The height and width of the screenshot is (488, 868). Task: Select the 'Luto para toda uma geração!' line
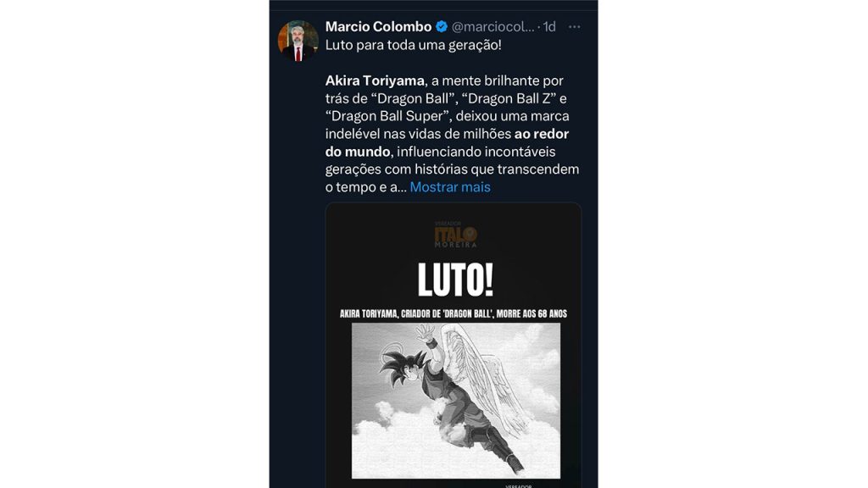click(x=413, y=46)
